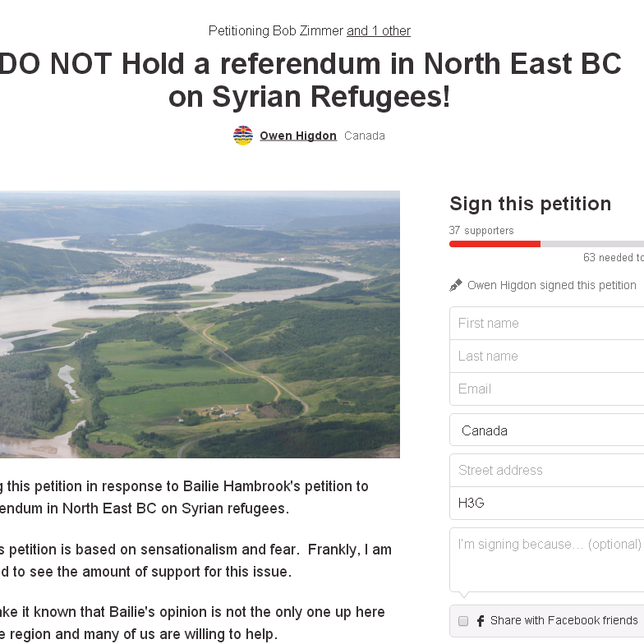
Task: Click the aerial river valley photo
Action: (200, 324)
